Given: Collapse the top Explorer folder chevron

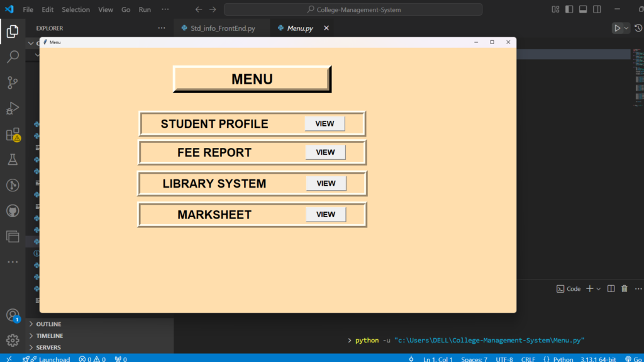Looking at the screenshot, I should pyautogui.click(x=31, y=43).
